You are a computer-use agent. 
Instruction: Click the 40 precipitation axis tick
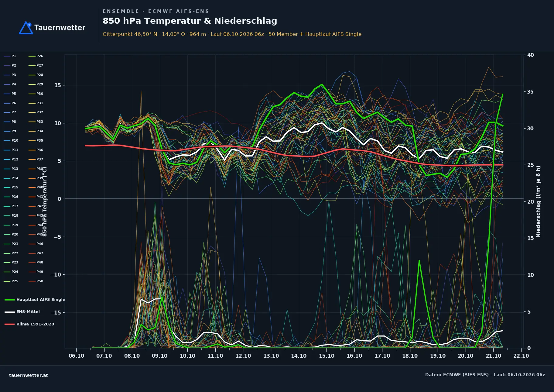[531, 55]
